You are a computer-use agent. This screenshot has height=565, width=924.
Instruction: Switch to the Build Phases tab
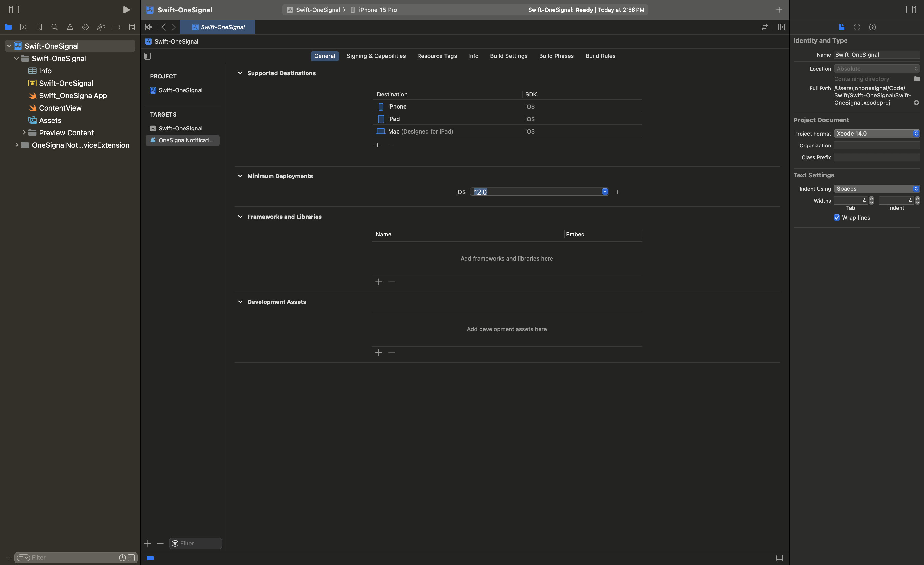click(x=556, y=56)
